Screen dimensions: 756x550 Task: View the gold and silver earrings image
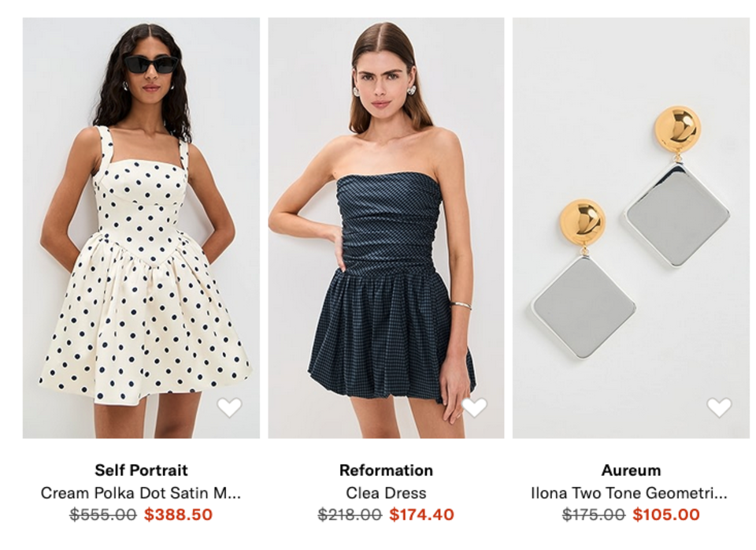[631, 228]
